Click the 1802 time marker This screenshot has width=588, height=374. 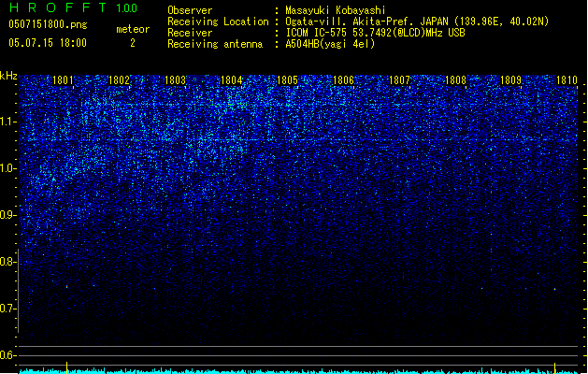coord(119,80)
